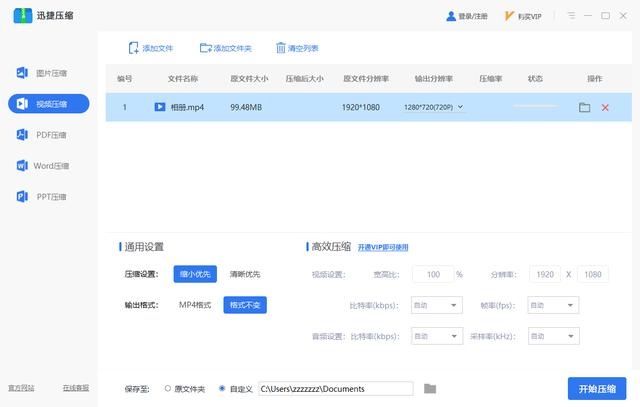This screenshot has width=640, height=407.
Task: Click the 购买VIP crown icon
Action: click(510, 16)
